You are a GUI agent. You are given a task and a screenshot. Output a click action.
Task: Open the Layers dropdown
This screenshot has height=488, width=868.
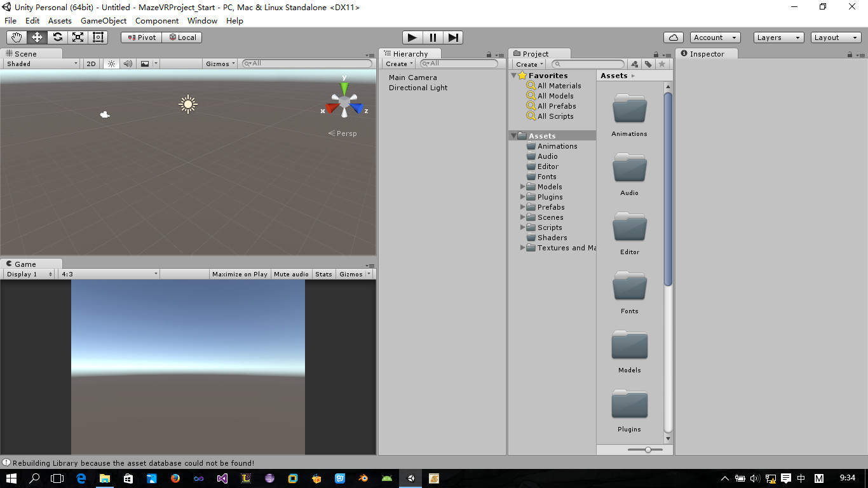pos(778,37)
